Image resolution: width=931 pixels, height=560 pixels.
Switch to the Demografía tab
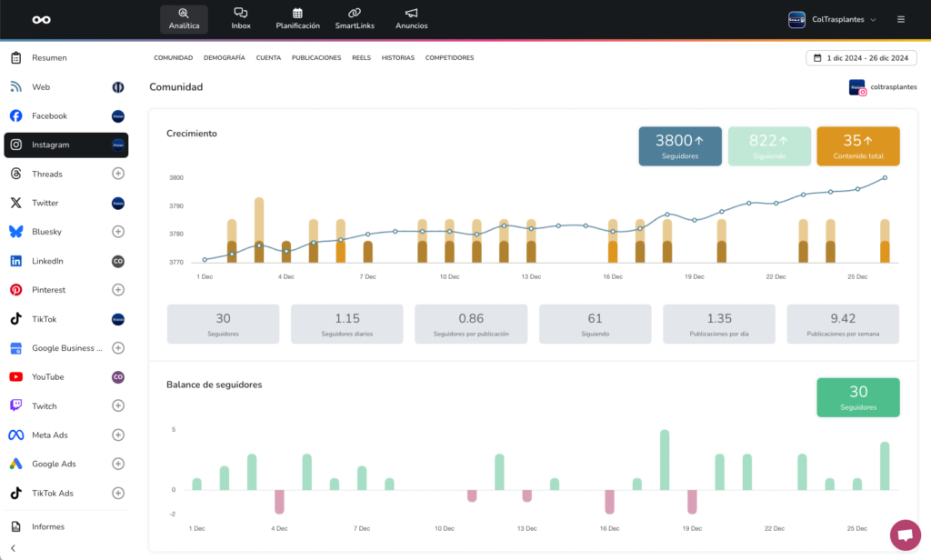click(224, 57)
